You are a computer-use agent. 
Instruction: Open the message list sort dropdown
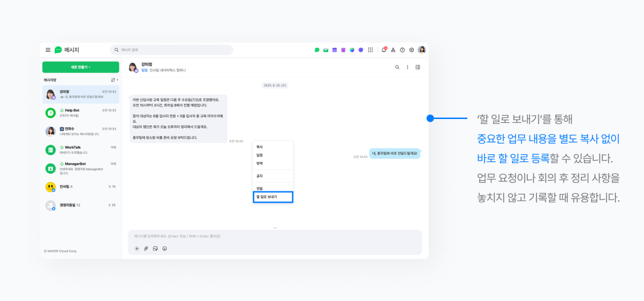[114, 80]
